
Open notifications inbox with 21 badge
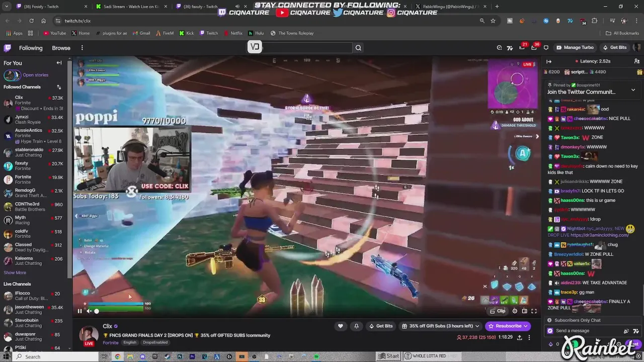point(522,48)
